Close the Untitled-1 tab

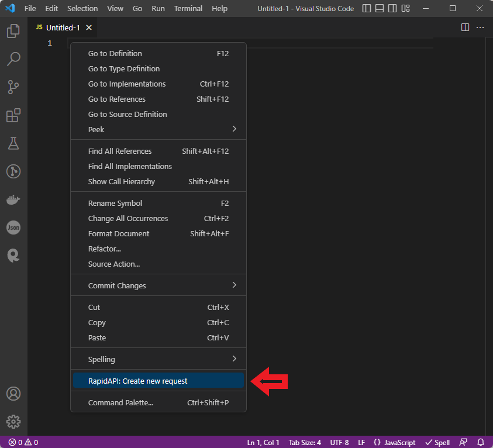(x=89, y=27)
